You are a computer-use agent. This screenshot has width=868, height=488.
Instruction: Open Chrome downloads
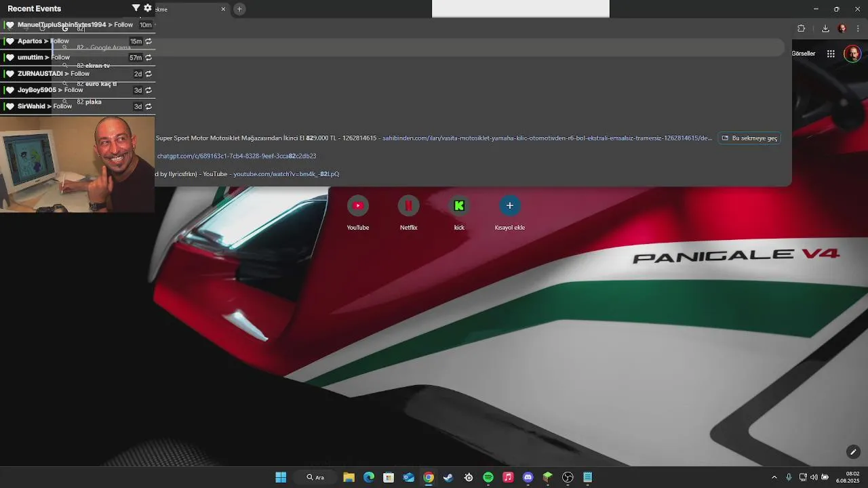[825, 28]
